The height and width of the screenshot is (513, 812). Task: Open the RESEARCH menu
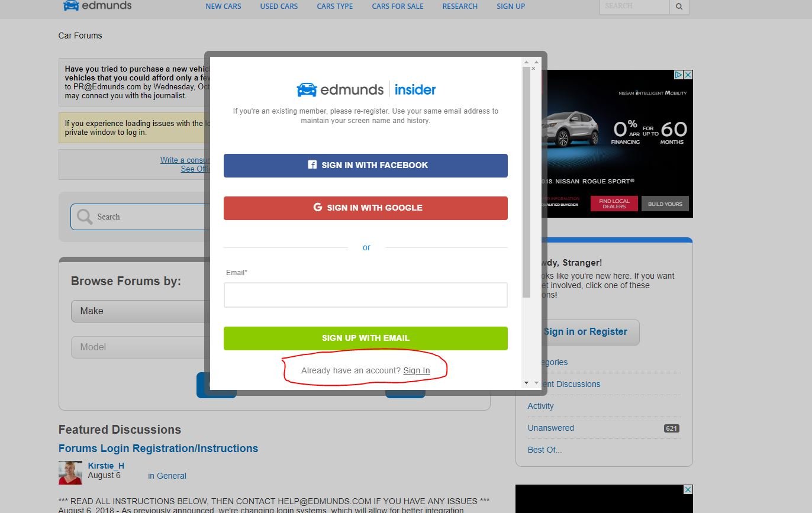point(460,7)
